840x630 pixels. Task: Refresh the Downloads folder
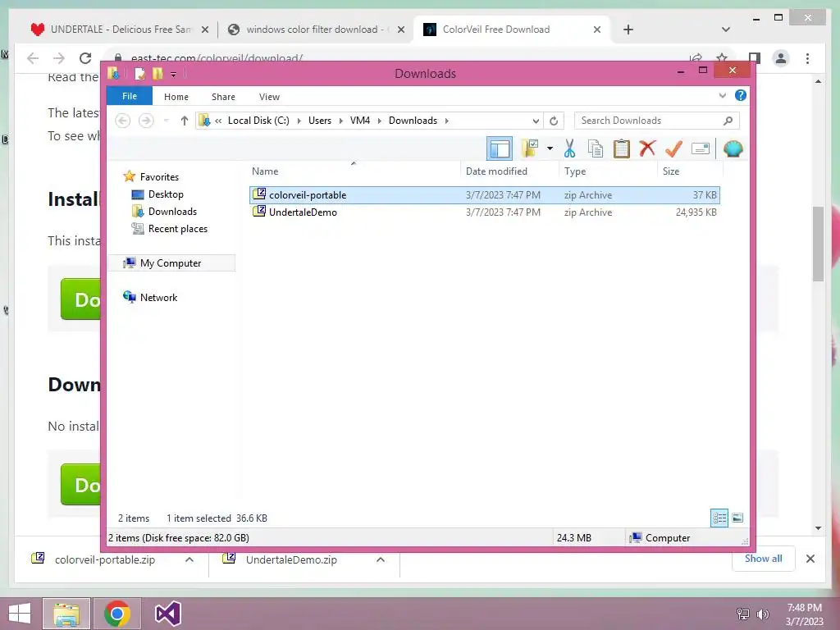[x=554, y=121]
